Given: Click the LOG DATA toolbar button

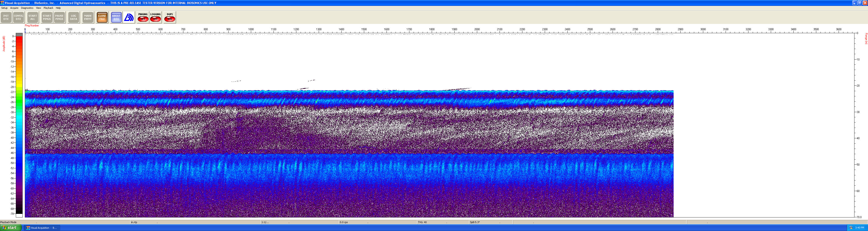Looking at the screenshot, I should [x=73, y=17].
